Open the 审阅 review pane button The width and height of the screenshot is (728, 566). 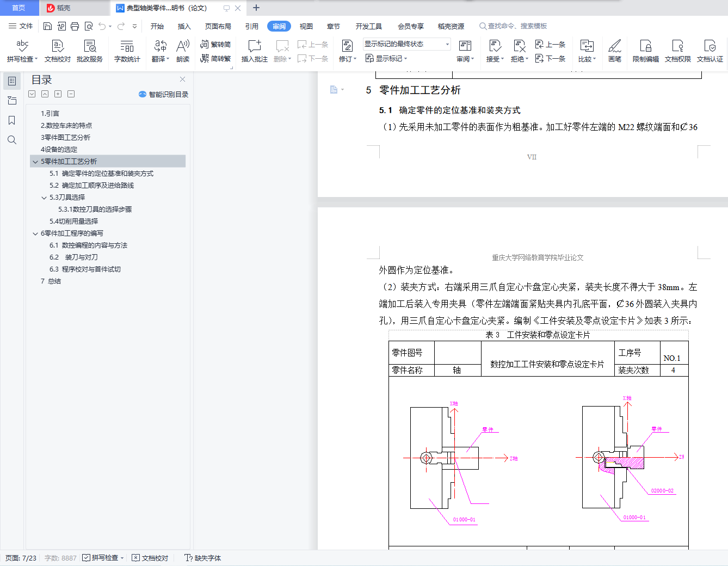tap(465, 51)
